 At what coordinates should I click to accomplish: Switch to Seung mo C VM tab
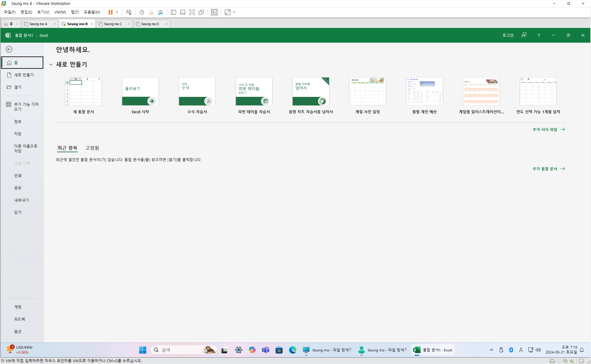pos(113,24)
